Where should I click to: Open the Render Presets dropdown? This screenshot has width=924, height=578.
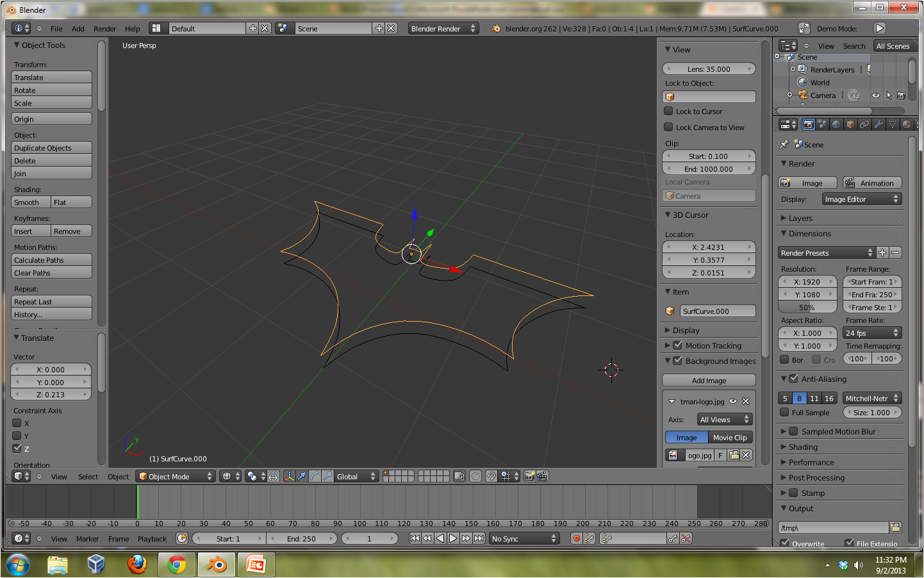(827, 252)
